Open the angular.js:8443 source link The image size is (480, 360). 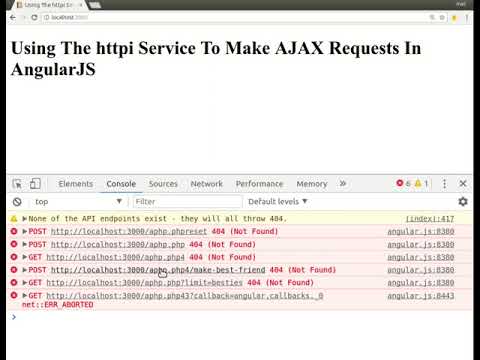(x=421, y=296)
